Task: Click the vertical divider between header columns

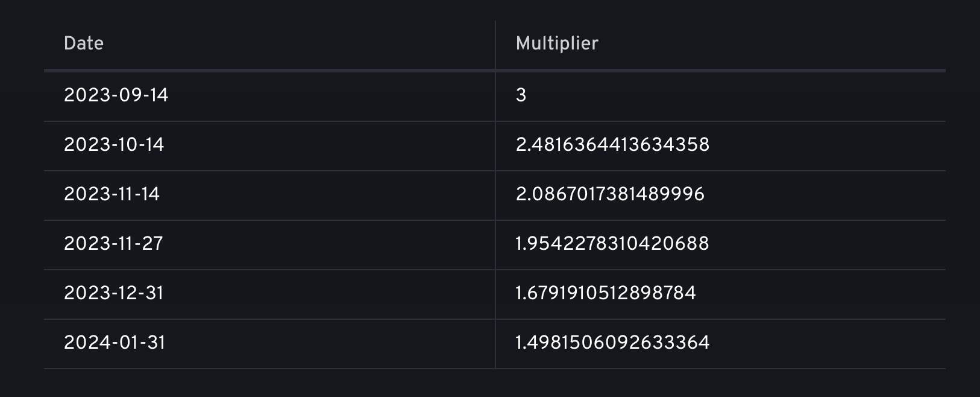Action: [x=495, y=45]
